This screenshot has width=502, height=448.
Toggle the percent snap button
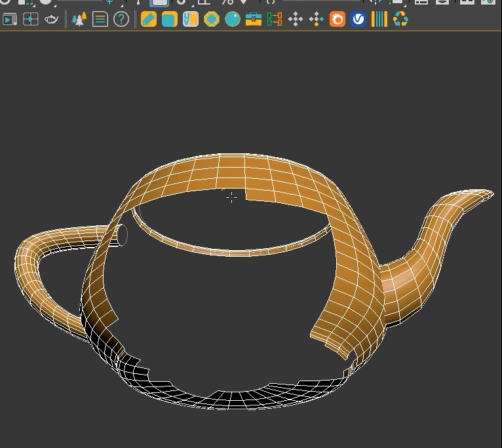227,3
